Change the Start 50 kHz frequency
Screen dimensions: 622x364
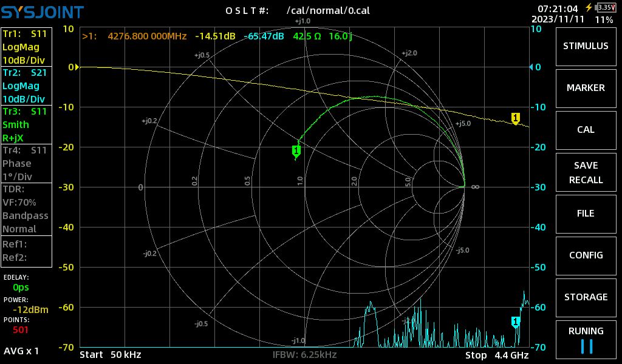111,355
